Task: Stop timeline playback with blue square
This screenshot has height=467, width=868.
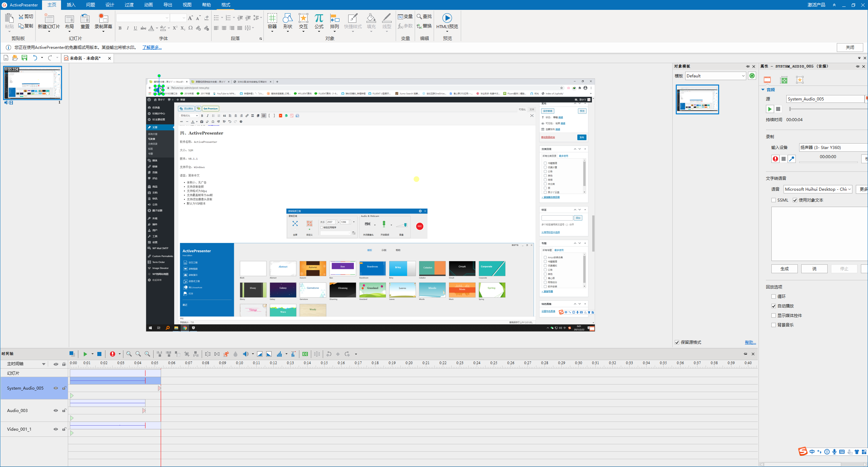Action: pos(99,354)
